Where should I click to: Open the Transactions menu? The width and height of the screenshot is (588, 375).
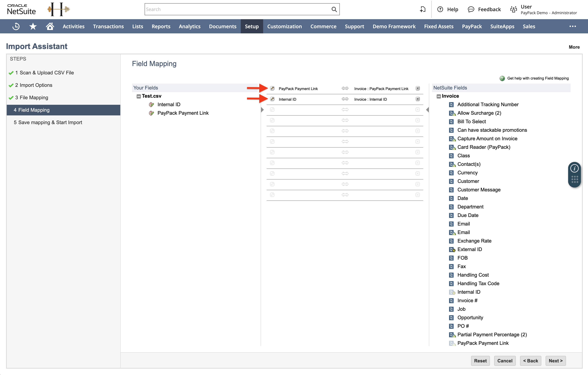point(108,26)
